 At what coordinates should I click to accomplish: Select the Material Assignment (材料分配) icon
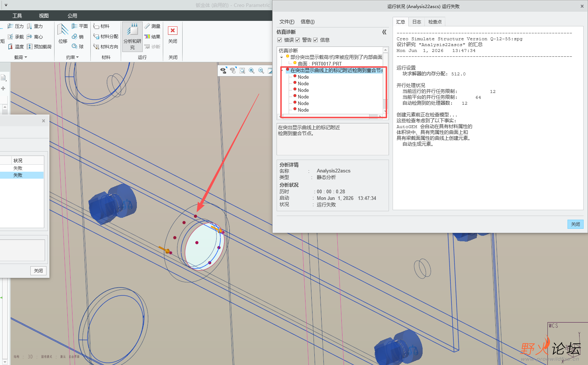[x=105, y=36]
